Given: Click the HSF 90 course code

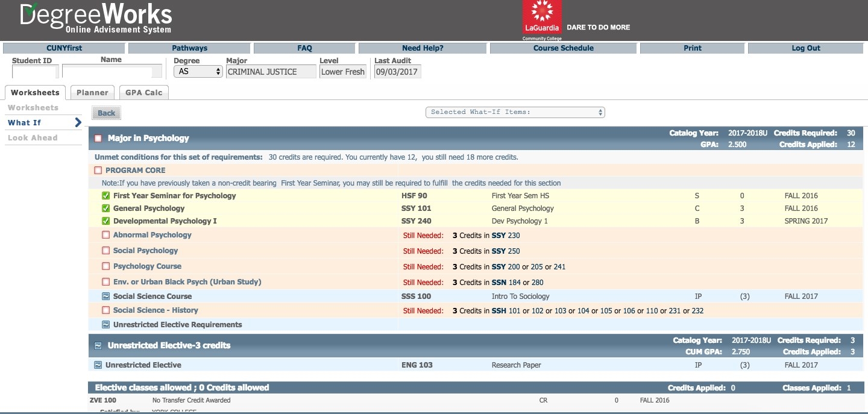Looking at the screenshot, I should [x=414, y=196].
